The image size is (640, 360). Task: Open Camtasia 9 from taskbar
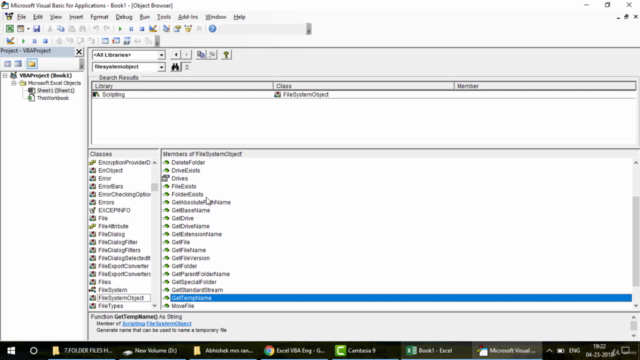pyautogui.click(x=356, y=351)
